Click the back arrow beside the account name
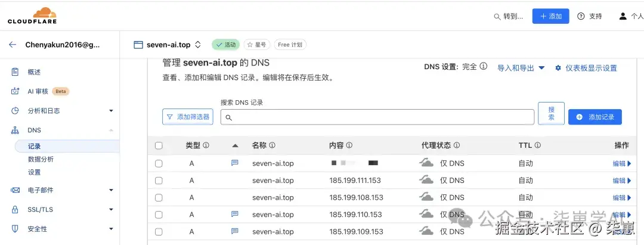This screenshot has width=644, height=245. 13,45
